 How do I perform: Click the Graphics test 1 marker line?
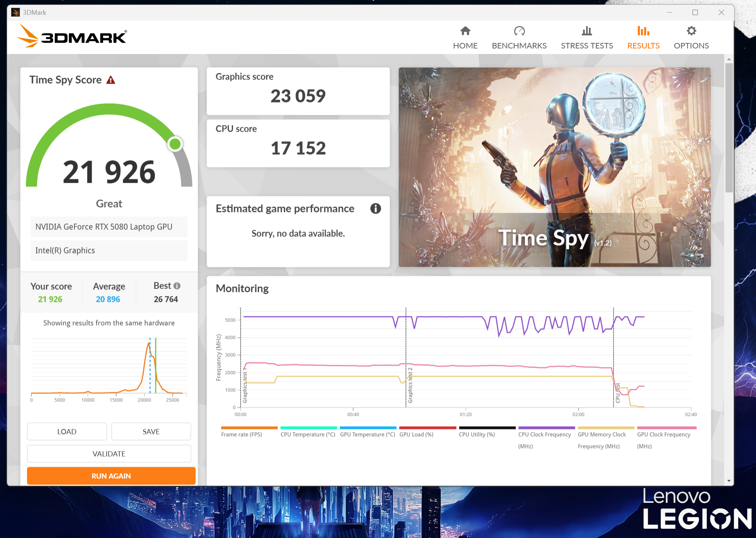coord(240,357)
